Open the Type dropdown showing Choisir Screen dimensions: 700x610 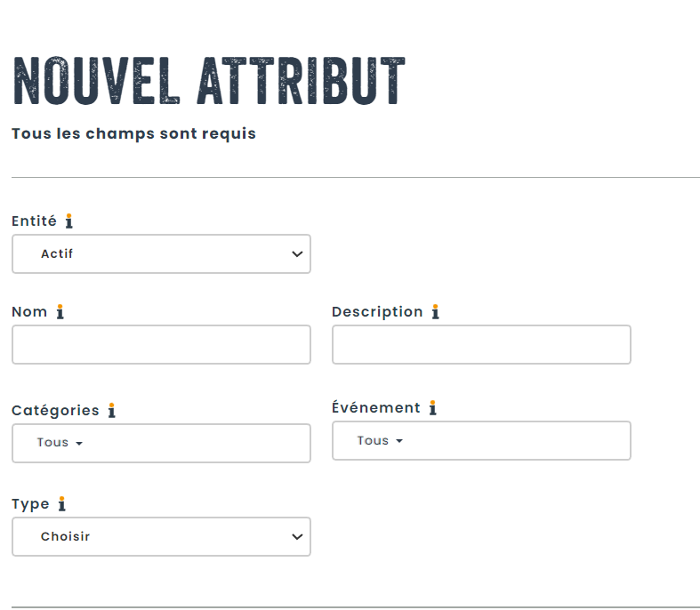tap(160, 537)
